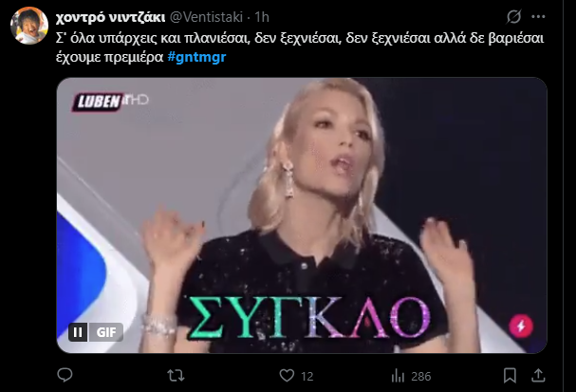Image resolution: width=576 pixels, height=392 pixels.
Task: Follow the #gntmgr hashtag
Action: click(196, 57)
